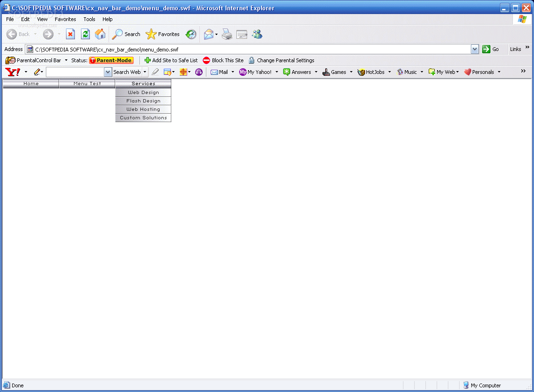Click the Mail envelope icon
Image resolution: width=534 pixels, height=392 pixels.
click(x=208, y=34)
